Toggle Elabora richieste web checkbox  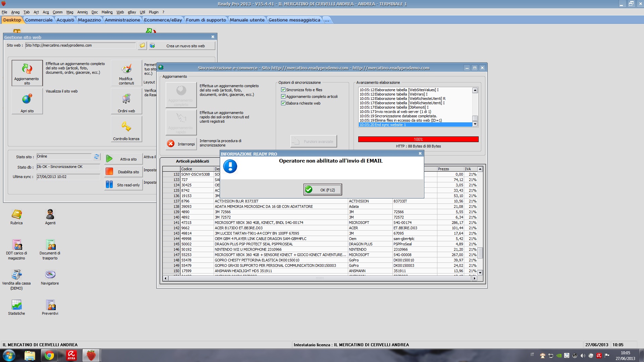pos(283,103)
